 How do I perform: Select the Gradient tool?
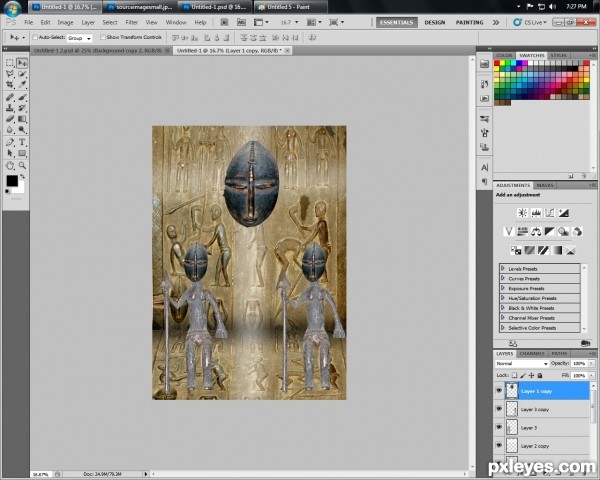pos(22,119)
